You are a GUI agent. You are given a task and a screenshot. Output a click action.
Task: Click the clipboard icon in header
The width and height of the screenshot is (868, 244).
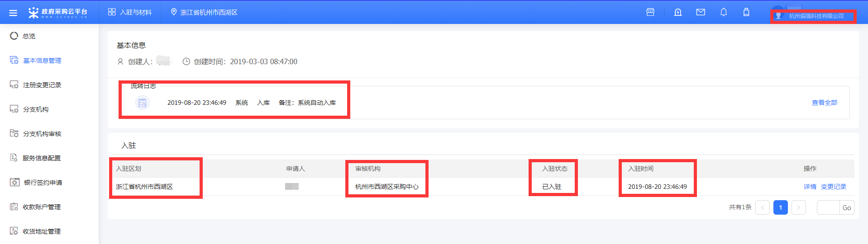(746, 12)
